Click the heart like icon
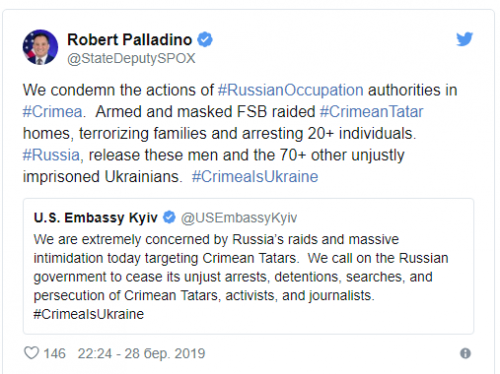 click(32, 353)
